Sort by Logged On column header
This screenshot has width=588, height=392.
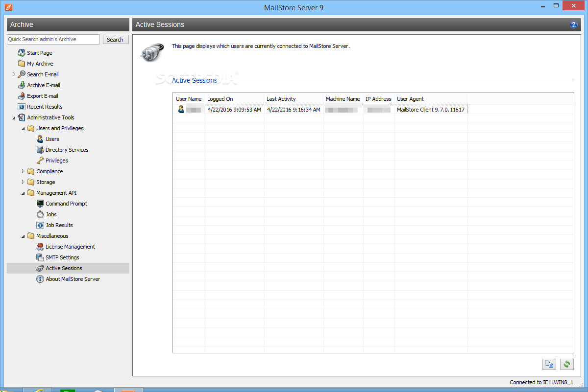(x=234, y=99)
